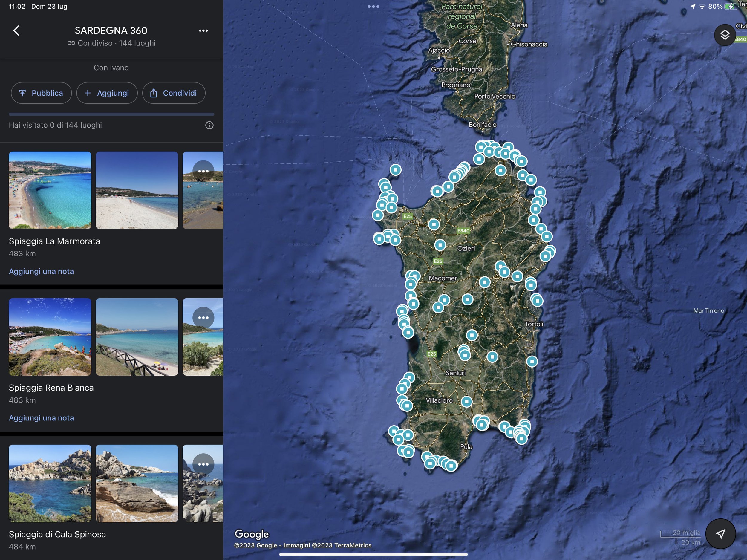Viewport: 747px width, 560px height.
Task: Tap the Hai visitato 0 di 144 luoghi text
Action: pos(55,125)
